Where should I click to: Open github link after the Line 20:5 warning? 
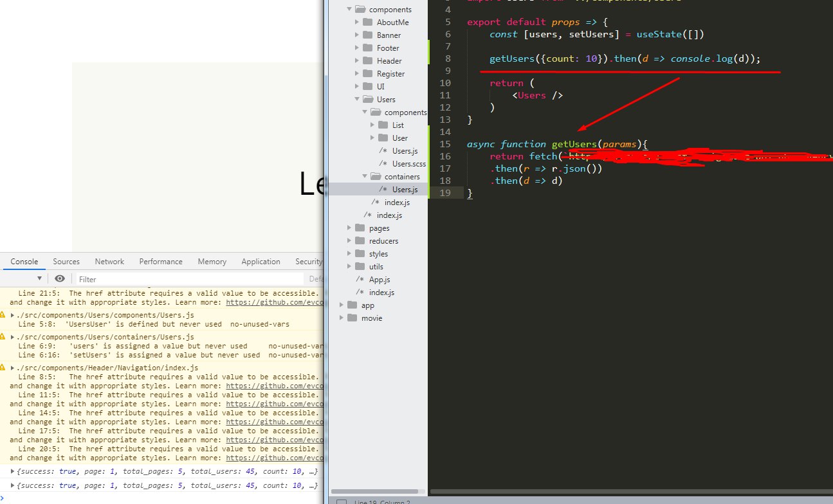pos(274,458)
